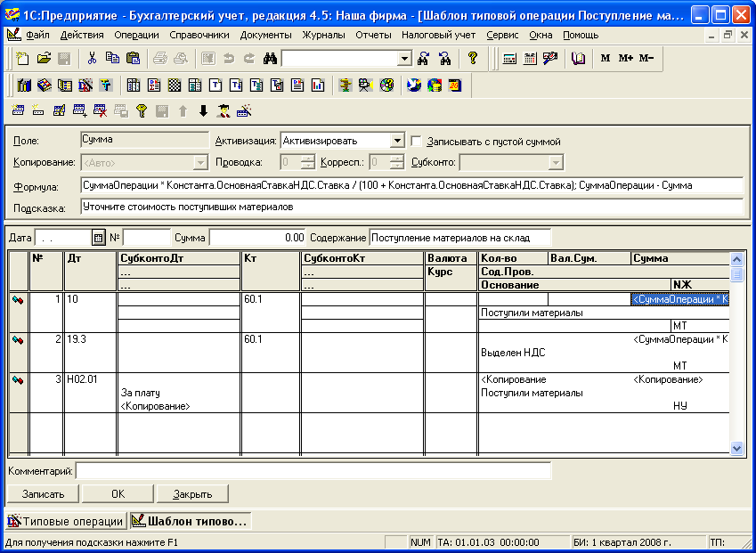Viewport: 756px width, 553px height.
Task: Click the checkerboard report icon
Action: pyautogui.click(x=175, y=85)
